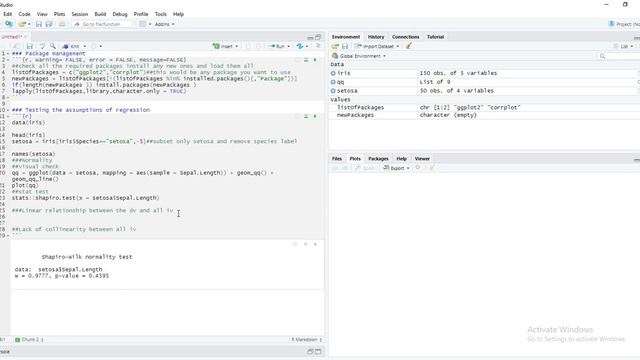Click the newPackages value row
This screenshot has height=360, width=640.
pos(484,115)
